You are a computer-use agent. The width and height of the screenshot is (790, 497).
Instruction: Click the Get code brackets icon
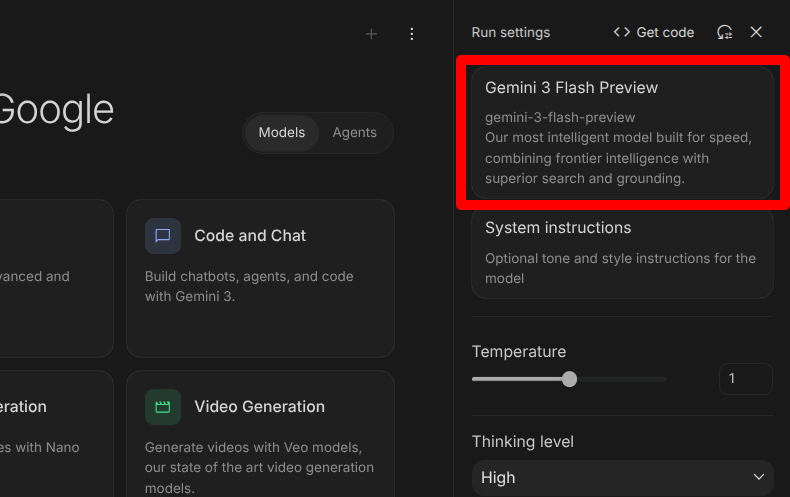pyautogui.click(x=622, y=32)
